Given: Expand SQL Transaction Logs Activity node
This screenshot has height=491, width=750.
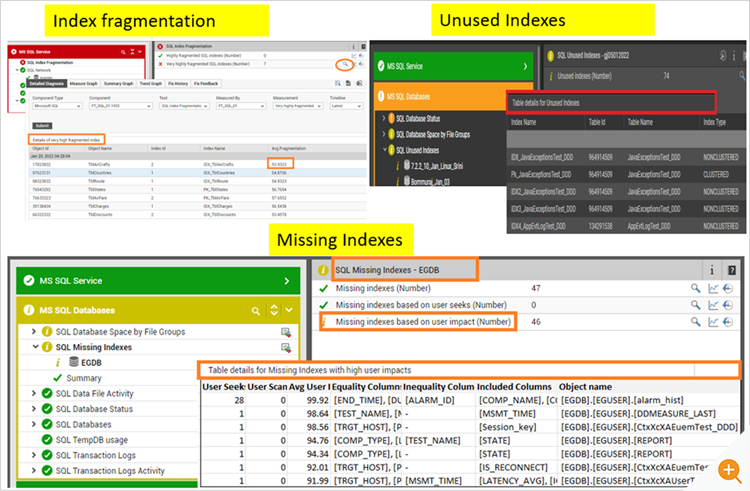Looking at the screenshot, I should coord(33,470).
